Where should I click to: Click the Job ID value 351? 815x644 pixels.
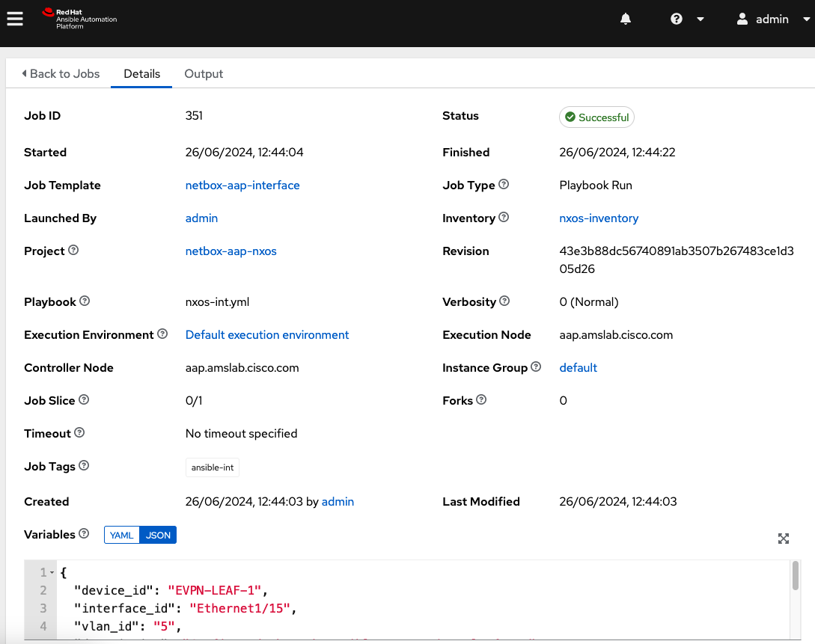click(x=194, y=116)
